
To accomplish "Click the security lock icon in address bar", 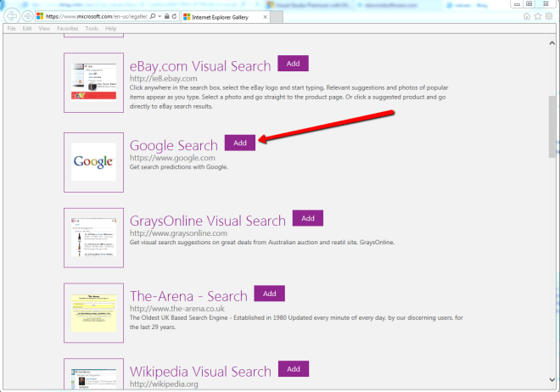I will tap(165, 16).
